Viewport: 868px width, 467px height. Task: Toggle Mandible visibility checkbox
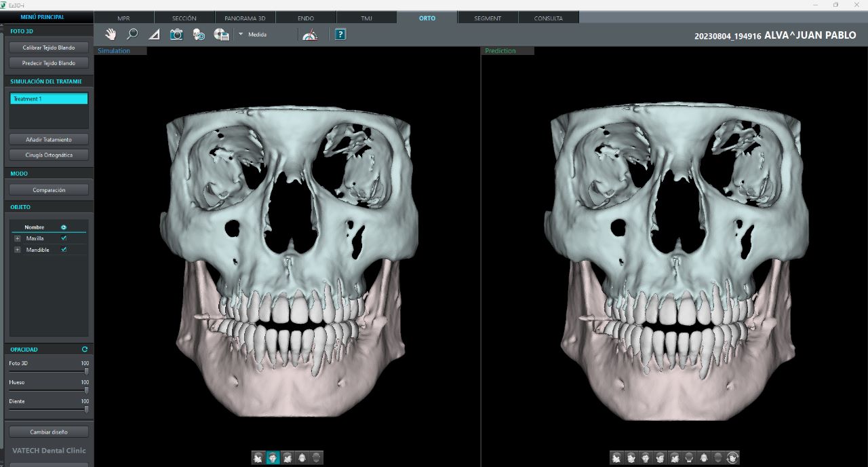[x=64, y=250]
